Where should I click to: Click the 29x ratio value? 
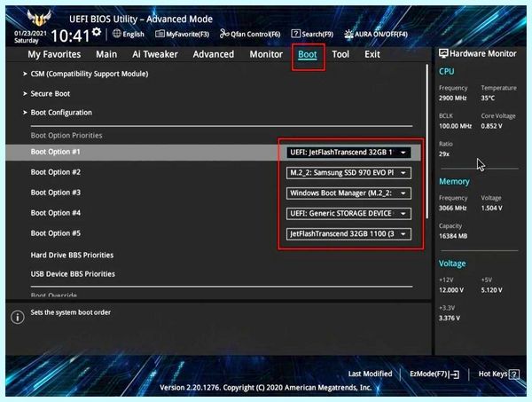(444, 154)
